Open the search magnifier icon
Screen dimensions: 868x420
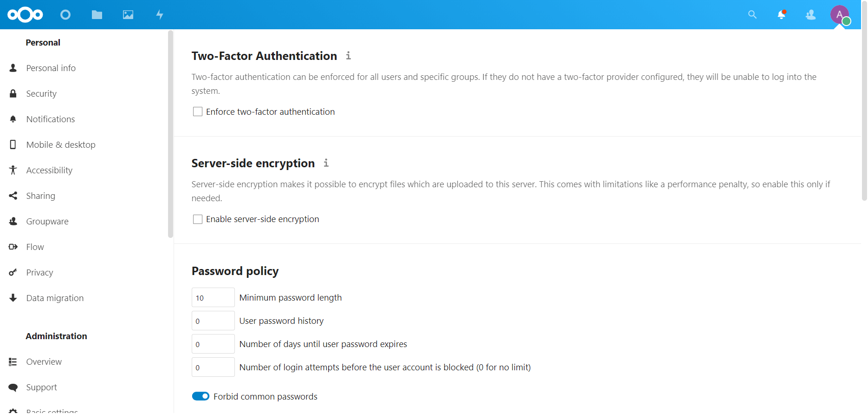click(x=752, y=15)
